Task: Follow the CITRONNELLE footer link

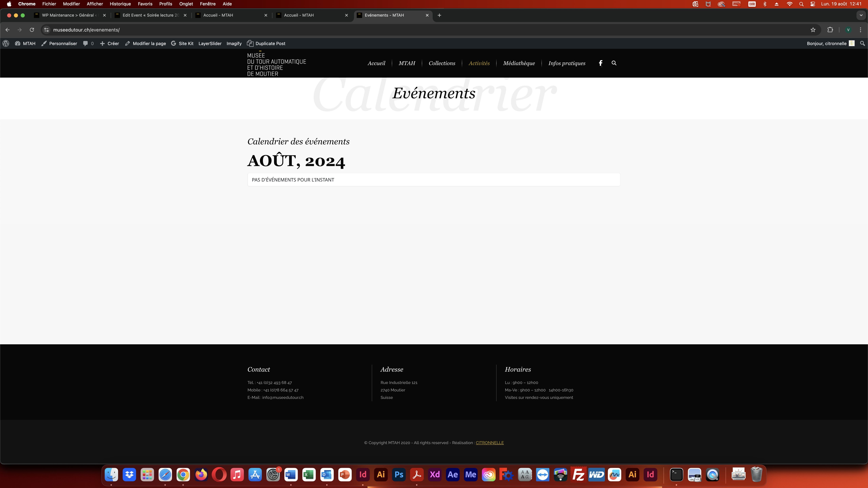Action: tap(490, 443)
